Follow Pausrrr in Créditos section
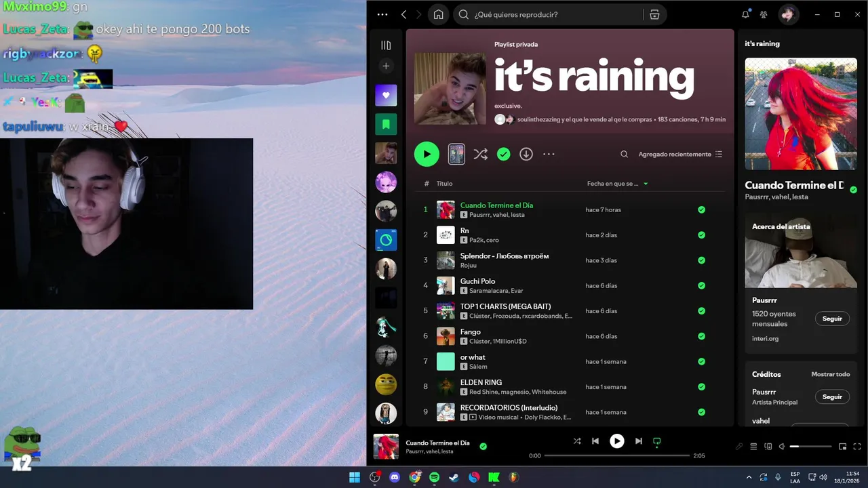 (832, 397)
